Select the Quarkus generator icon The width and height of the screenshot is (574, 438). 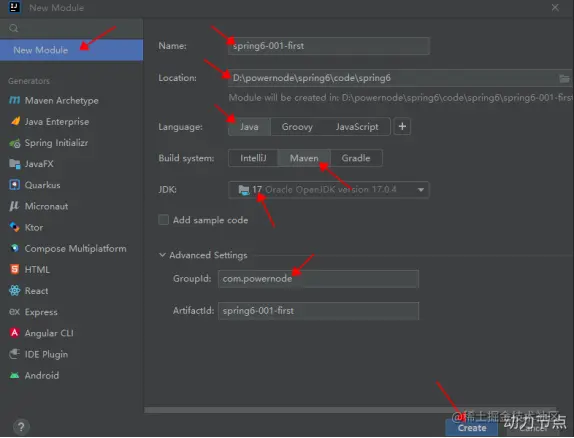pos(14,185)
